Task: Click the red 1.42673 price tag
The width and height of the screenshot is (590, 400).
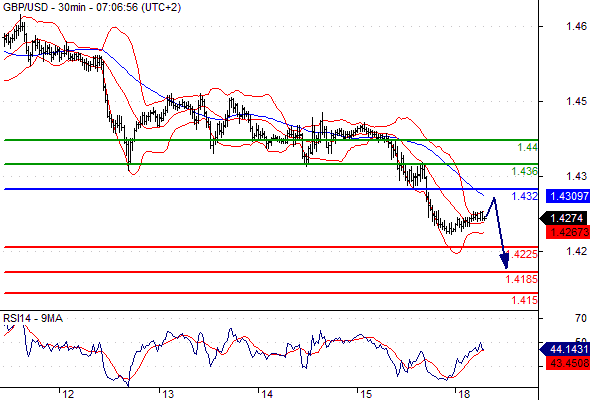Action: pos(568,232)
